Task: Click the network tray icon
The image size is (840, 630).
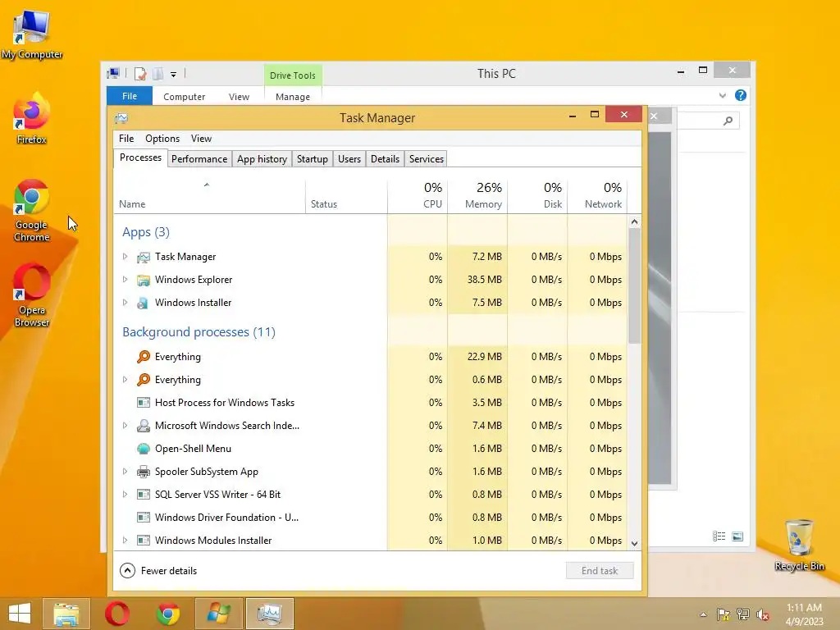Action: [743, 614]
